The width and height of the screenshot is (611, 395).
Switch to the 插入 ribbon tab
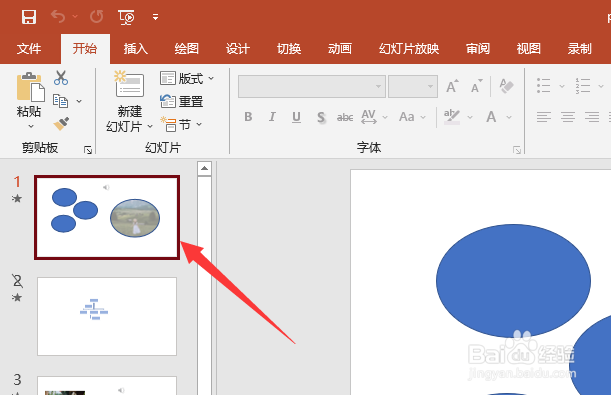tap(136, 49)
